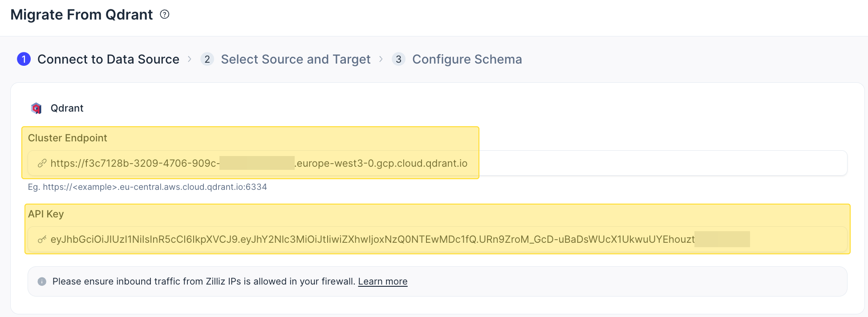
Task: Click the API Key label
Action: tap(46, 214)
